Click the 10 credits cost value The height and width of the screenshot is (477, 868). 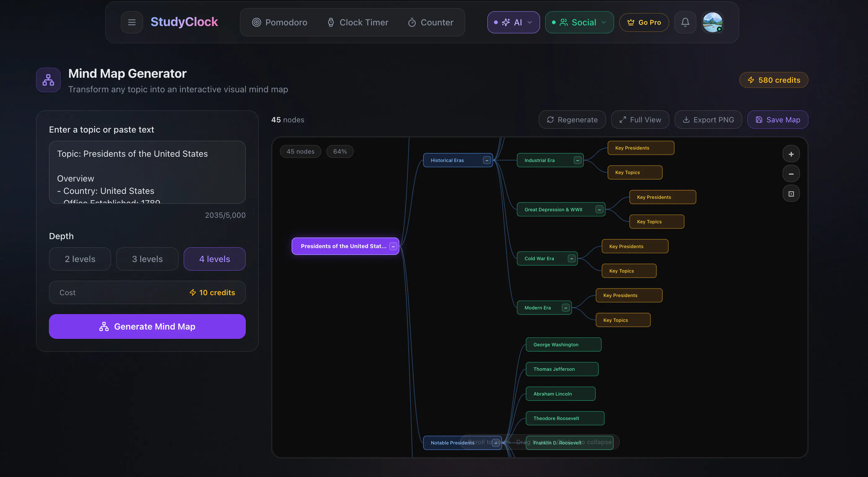212,293
